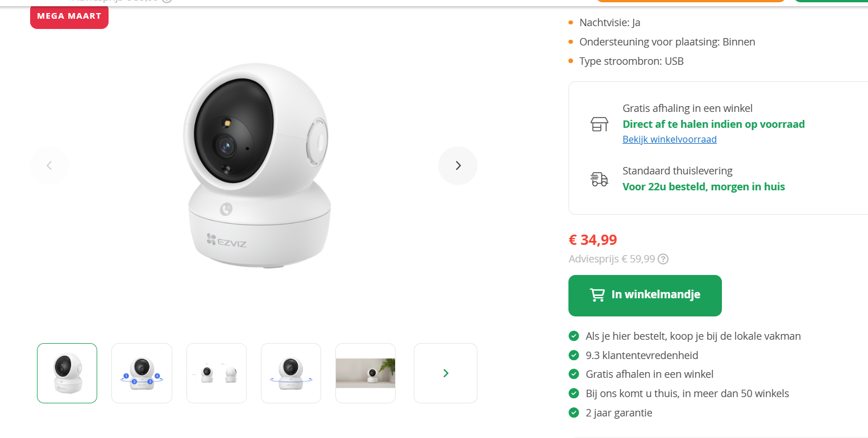Click the green checkmark next to 2 jaar garantie
The image size is (868, 438).
click(x=574, y=412)
